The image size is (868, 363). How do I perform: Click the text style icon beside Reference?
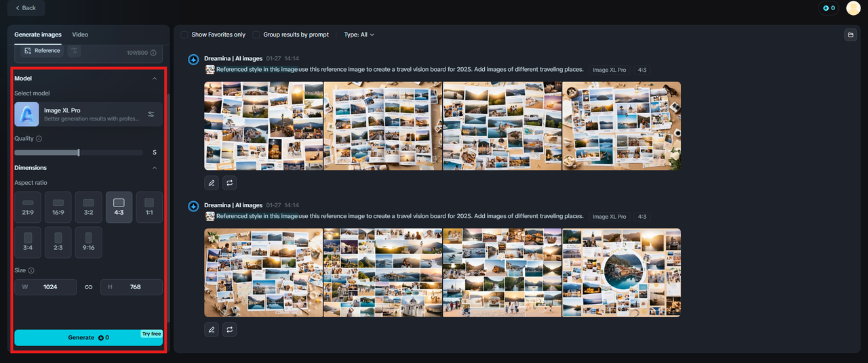pos(74,51)
